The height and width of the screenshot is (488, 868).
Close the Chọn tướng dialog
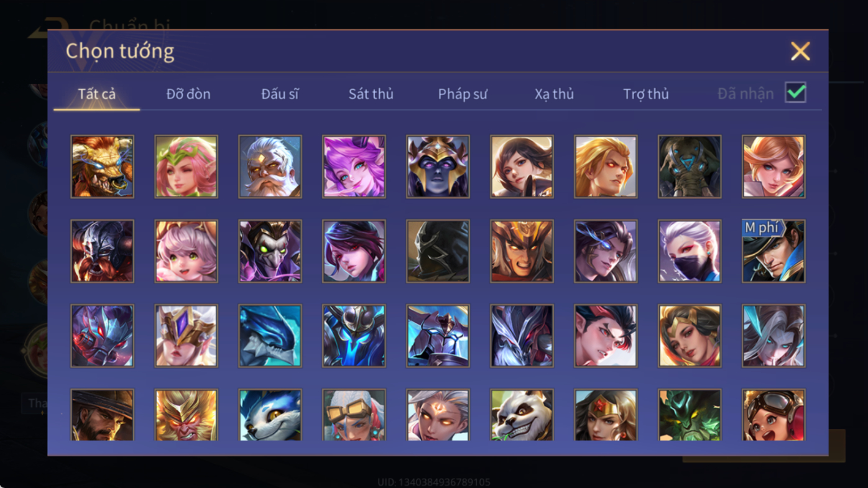pyautogui.click(x=800, y=51)
